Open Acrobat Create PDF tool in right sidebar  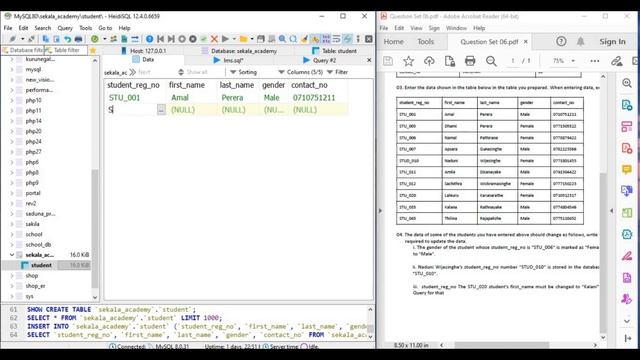point(627,147)
